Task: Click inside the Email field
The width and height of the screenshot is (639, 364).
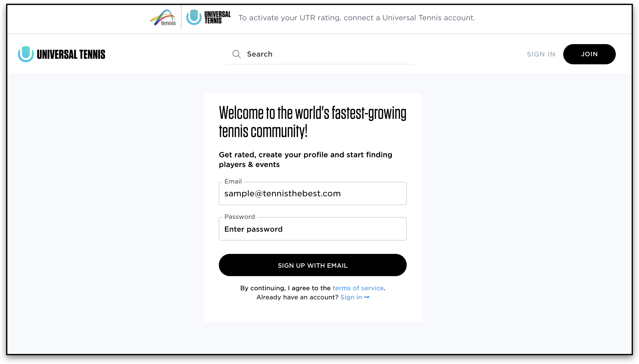Action: [312, 193]
